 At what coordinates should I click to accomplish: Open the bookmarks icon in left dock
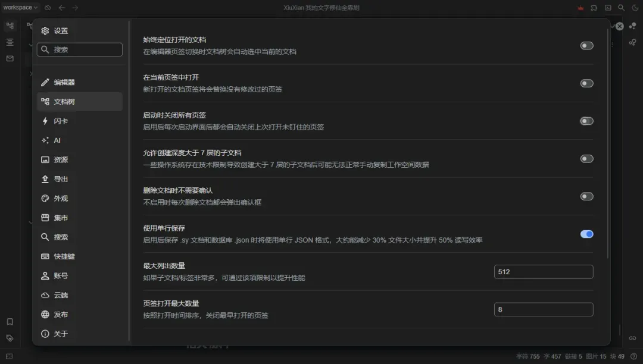pos(10,322)
